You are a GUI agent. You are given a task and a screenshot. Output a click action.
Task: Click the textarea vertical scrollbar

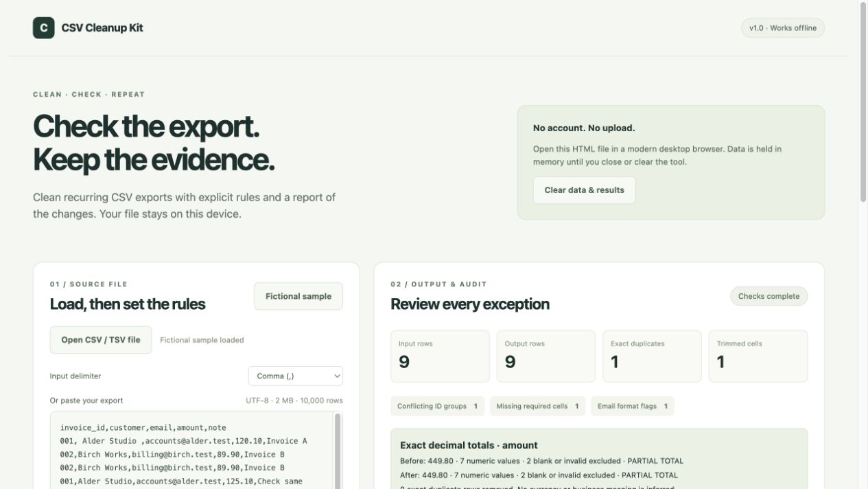(x=338, y=451)
